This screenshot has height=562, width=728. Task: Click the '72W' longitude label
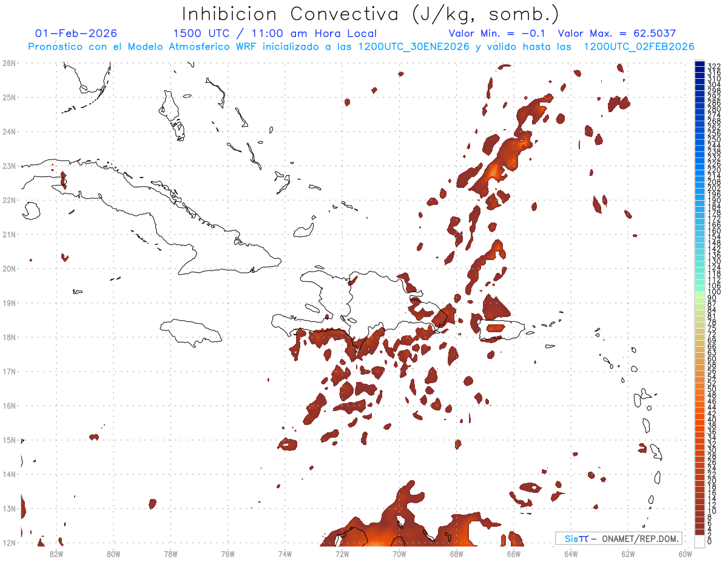click(342, 553)
